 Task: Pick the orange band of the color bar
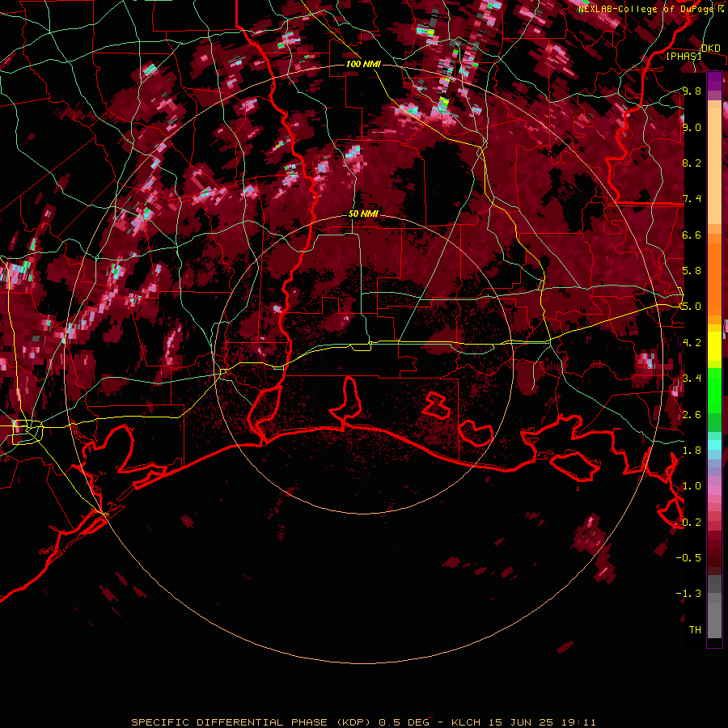[x=714, y=274]
